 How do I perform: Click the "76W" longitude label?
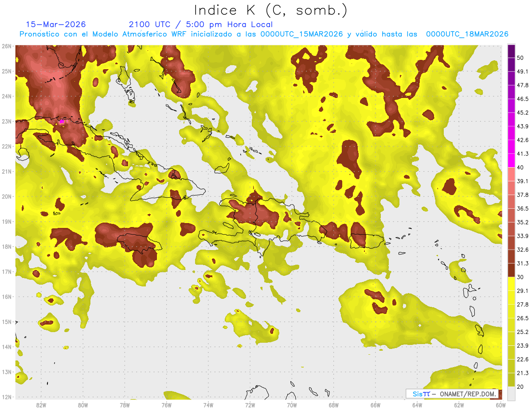click(x=167, y=405)
